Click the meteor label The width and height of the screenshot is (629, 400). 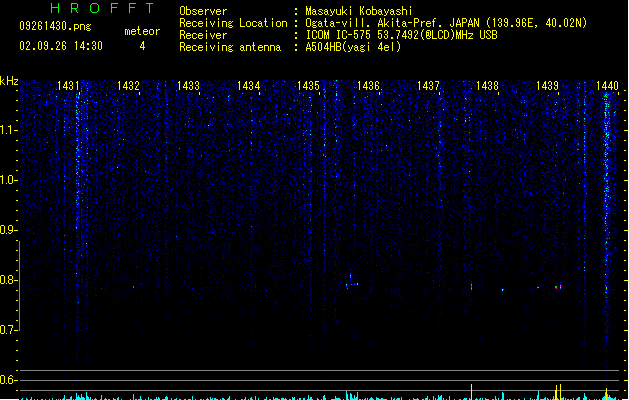click(142, 31)
